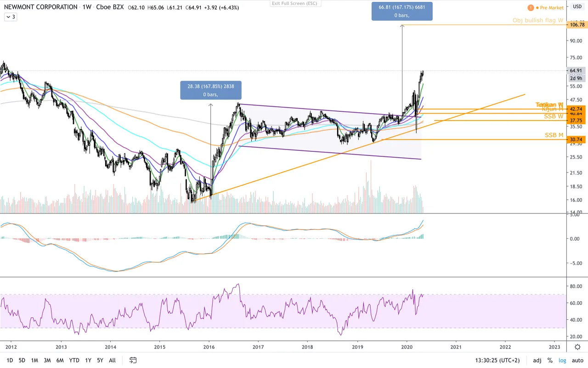Click the 30.74 orange price tag
The width and height of the screenshot is (588, 368).
[x=576, y=139]
